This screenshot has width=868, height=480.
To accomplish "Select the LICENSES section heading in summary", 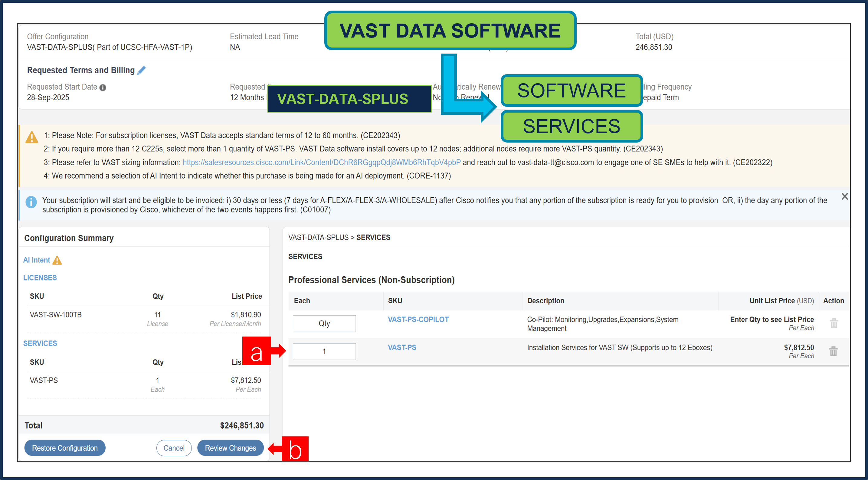I will tap(40, 278).
